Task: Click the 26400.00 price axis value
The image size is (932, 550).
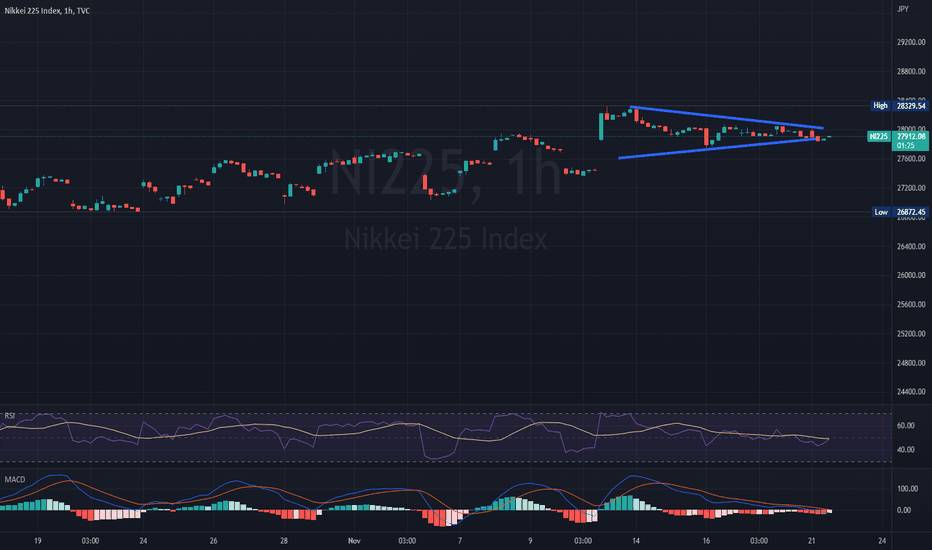Action: tap(911, 246)
